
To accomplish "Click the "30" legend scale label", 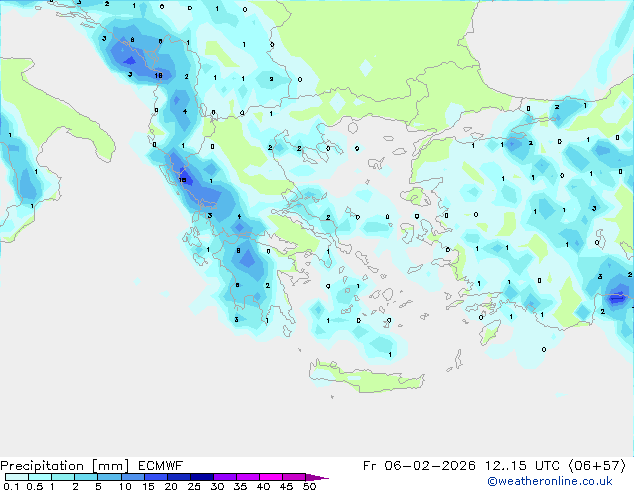I will click(217, 486).
